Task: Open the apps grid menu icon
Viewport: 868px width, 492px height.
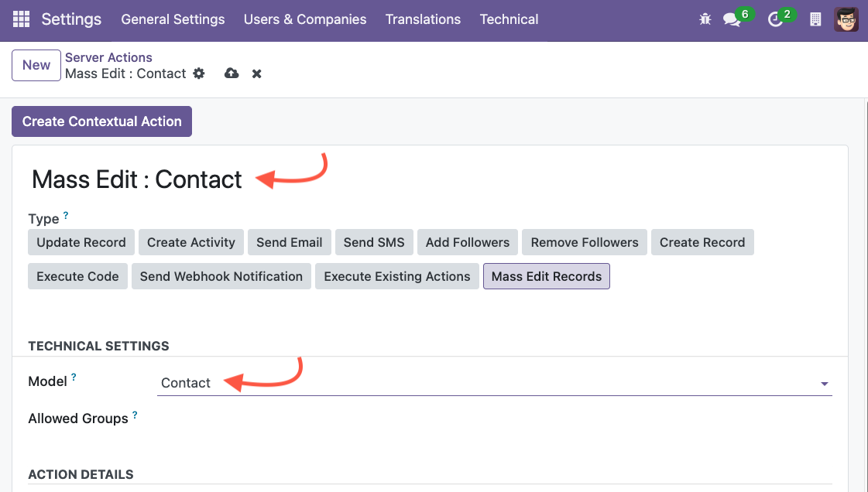Action: coord(21,19)
